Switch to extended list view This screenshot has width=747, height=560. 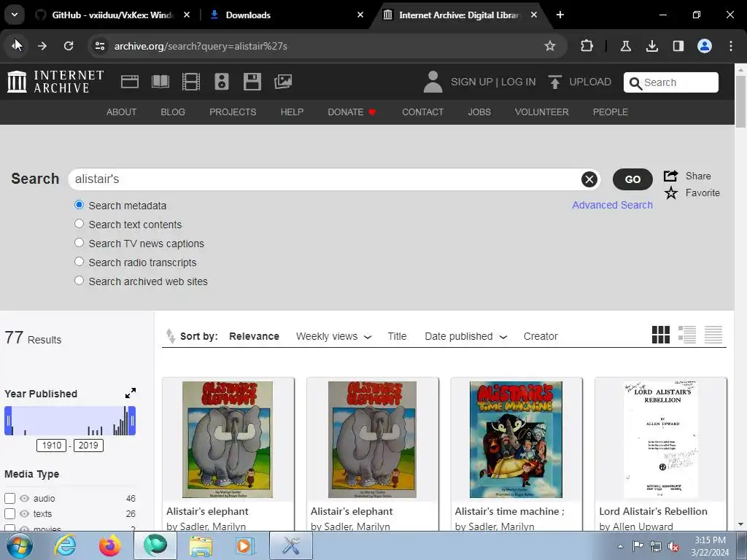point(687,335)
